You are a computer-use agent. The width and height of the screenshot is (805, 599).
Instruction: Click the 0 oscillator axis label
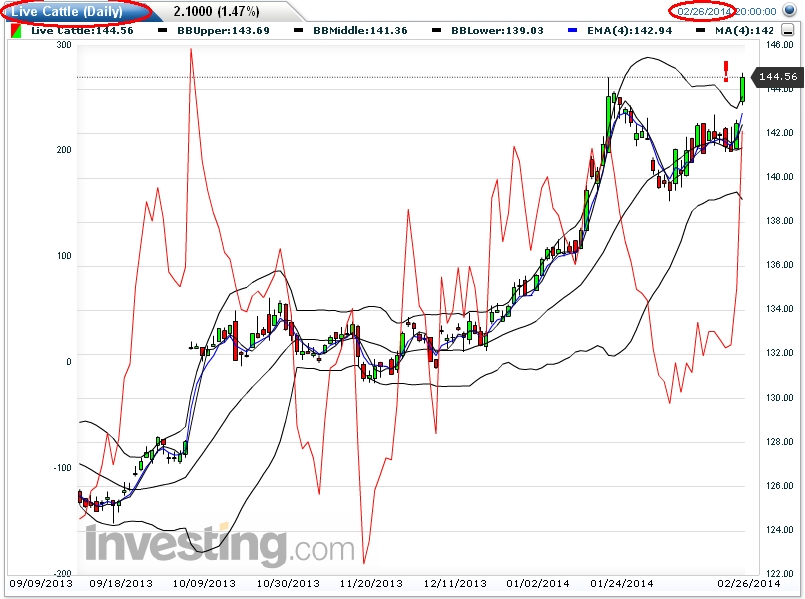[69, 362]
